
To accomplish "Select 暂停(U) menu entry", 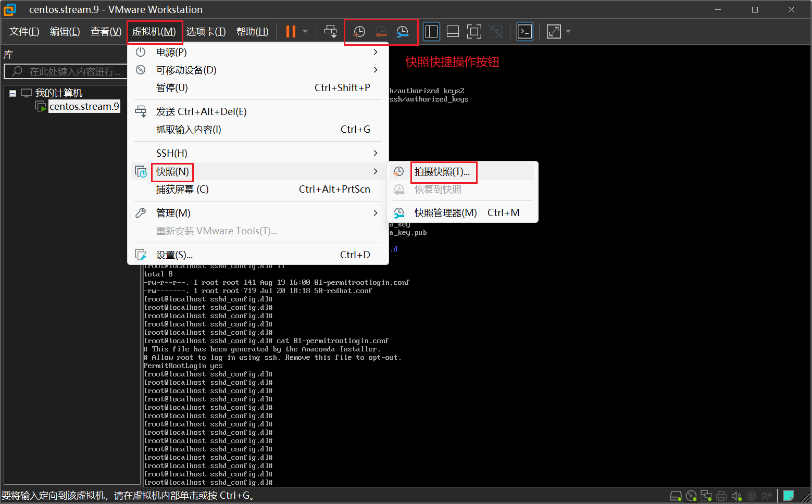I will coord(258,88).
